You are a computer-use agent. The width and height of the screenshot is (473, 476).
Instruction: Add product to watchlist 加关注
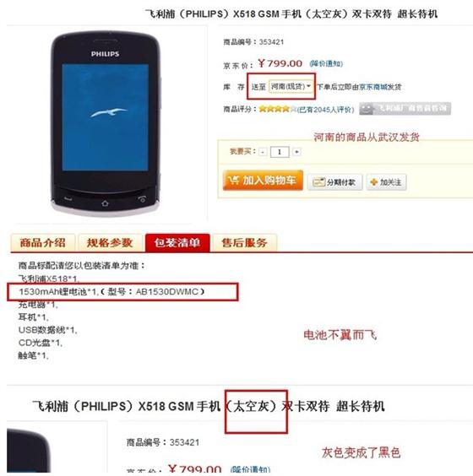coord(386,182)
